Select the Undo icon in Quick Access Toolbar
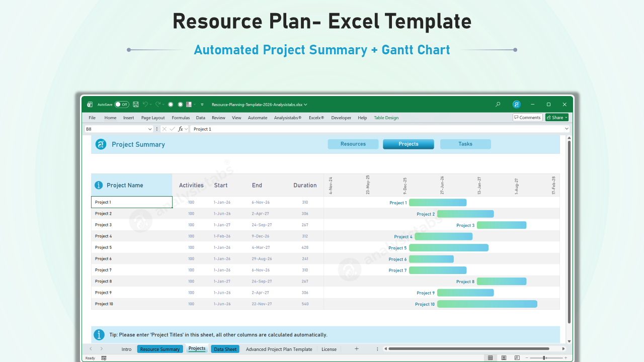The width and height of the screenshot is (644, 362). point(145,104)
